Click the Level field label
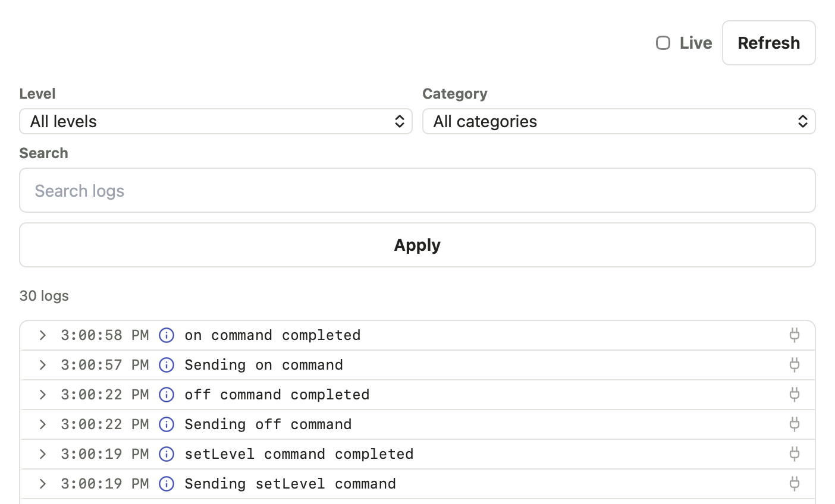This screenshot has height=504, width=835. pyautogui.click(x=37, y=93)
